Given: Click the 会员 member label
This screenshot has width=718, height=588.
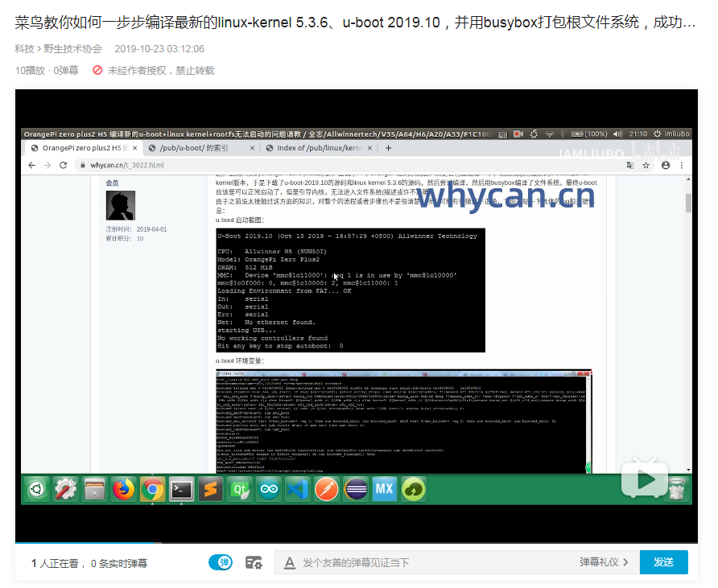Looking at the screenshot, I should (x=112, y=183).
